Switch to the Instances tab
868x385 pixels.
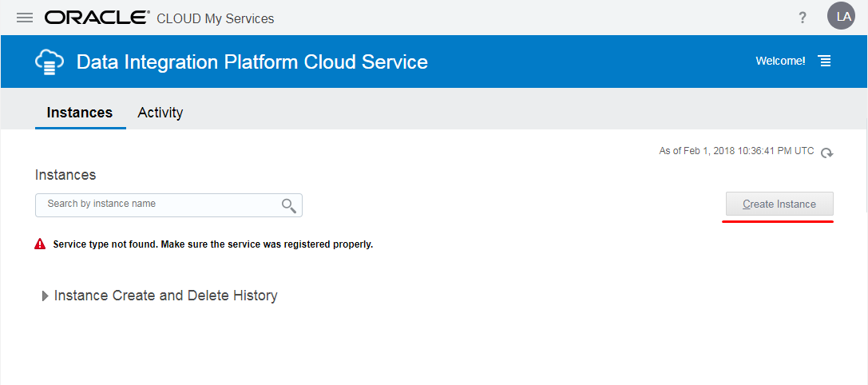pyautogui.click(x=80, y=113)
